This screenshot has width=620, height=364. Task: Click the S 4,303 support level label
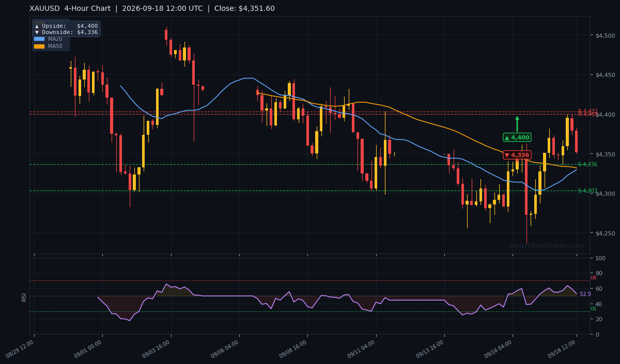587,191
